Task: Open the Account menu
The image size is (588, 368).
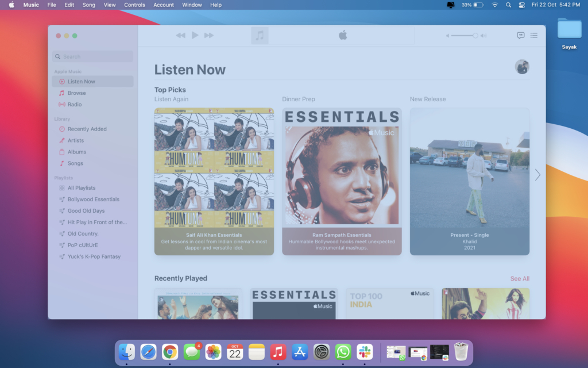Action: [x=164, y=5]
